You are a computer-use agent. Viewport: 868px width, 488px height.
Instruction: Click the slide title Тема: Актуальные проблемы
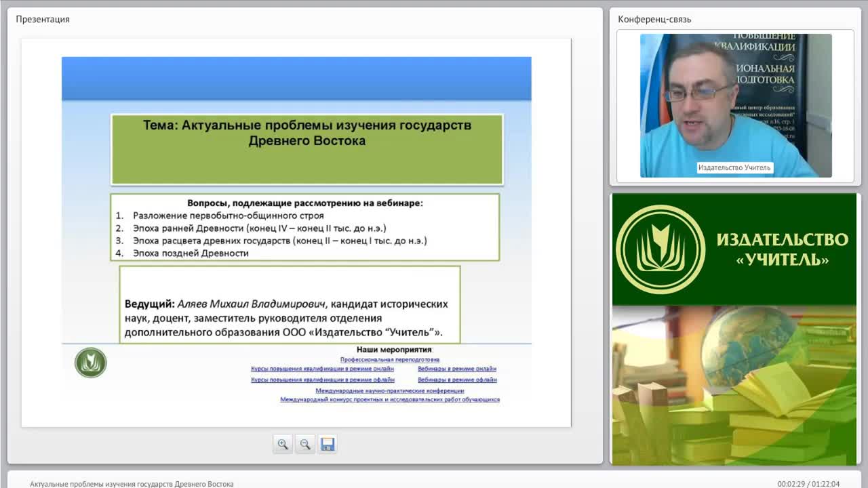coord(307,133)
